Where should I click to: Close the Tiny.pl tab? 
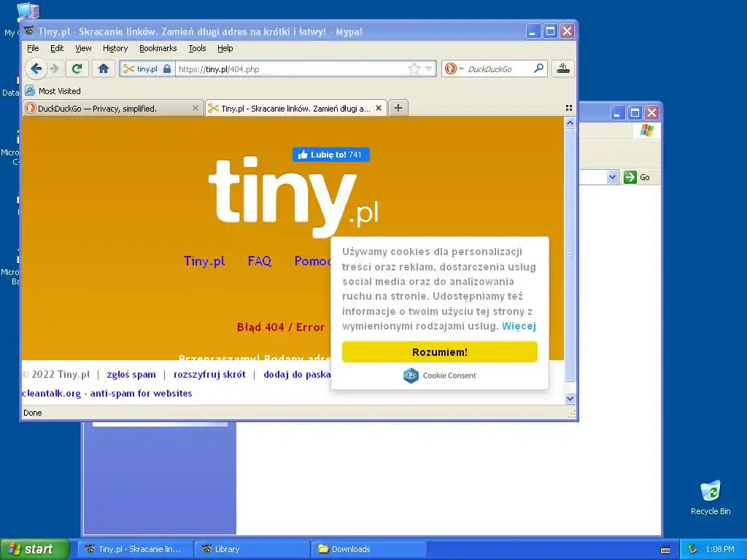click(x=379, y=108)
